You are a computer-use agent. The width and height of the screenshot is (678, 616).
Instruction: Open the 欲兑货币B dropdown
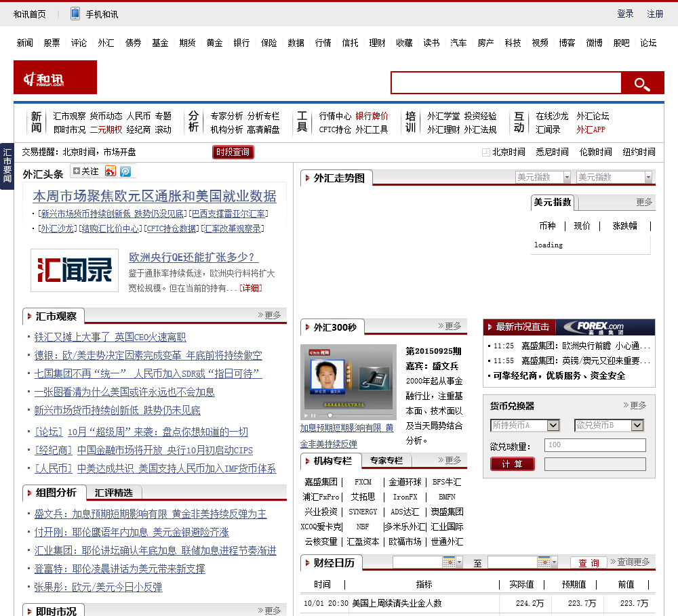coord(609,426)
